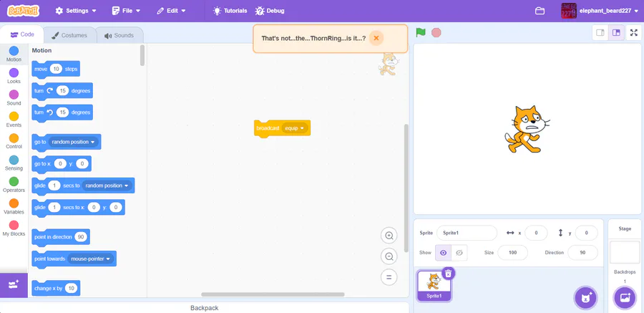Image resolution: width=644 pixels, height=313 pixels.
Task: Click the Sprite name field
Action: tap(467, 233)
